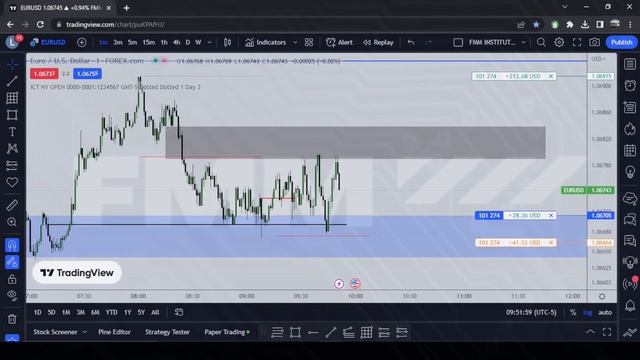640x360 pixels.
Task: Select the 1D date range
Action: (38, 312)
